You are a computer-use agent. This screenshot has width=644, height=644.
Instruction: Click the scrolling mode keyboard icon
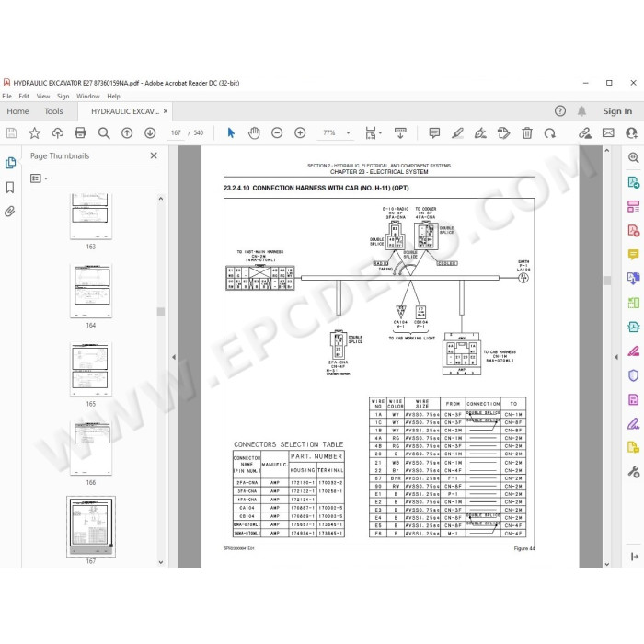point(400,132)
